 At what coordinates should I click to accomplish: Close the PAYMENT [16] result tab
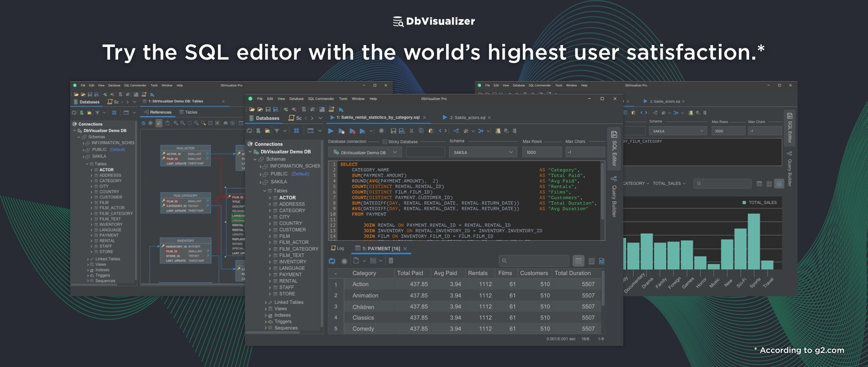405,249
